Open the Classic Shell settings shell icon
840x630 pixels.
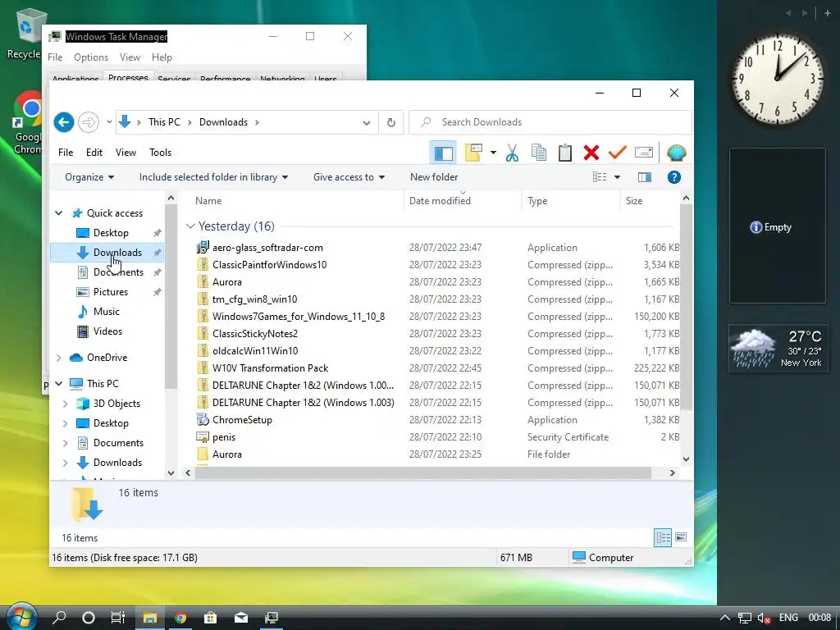pyautogui.click(x=677, y=153)
